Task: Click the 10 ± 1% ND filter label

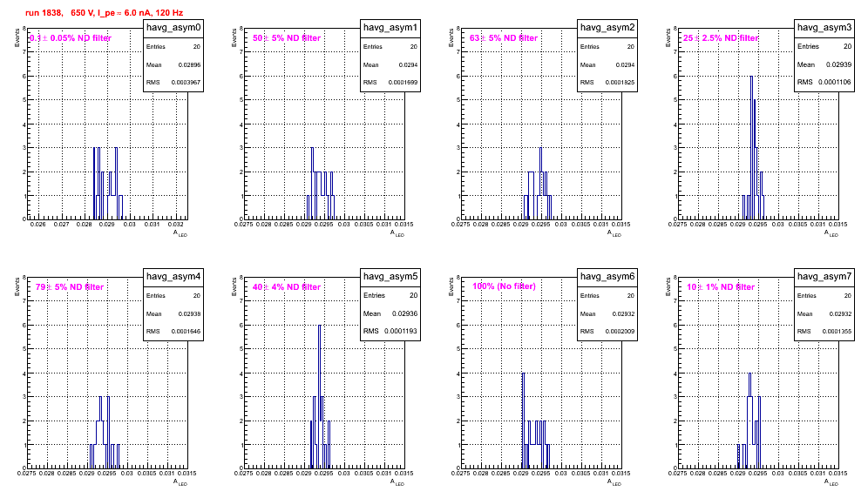Action: [722, 287]
